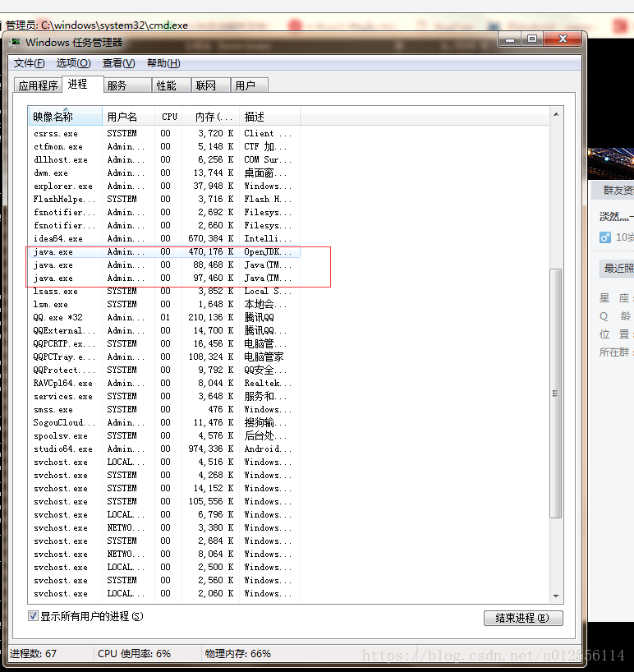634x672 pixels.
Task: Select the QQPCRTP.ex... process row
Action: pyautogui.click(x=164, y=343)
